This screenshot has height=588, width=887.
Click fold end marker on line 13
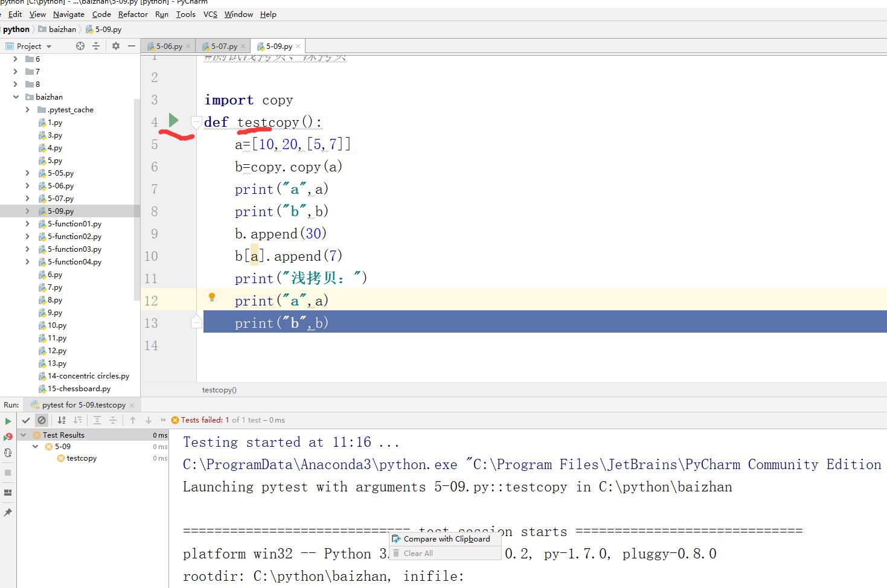click(x=196, y=322)
